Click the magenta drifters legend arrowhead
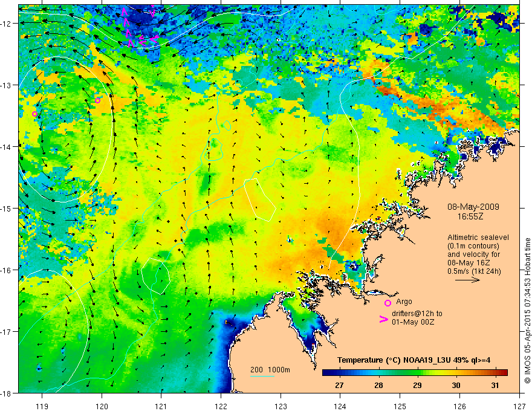Viewport: 532px width, 411px height. click(383, 319)
